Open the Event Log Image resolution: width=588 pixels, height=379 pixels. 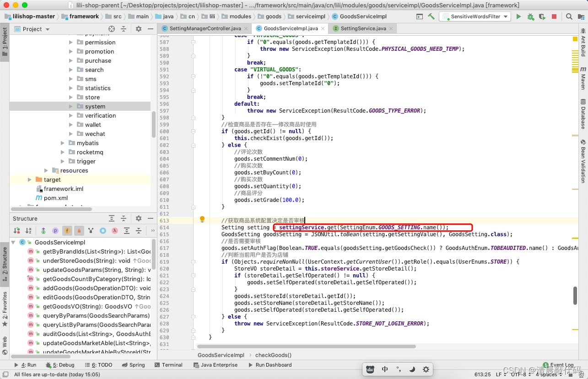tap(557, 365)
